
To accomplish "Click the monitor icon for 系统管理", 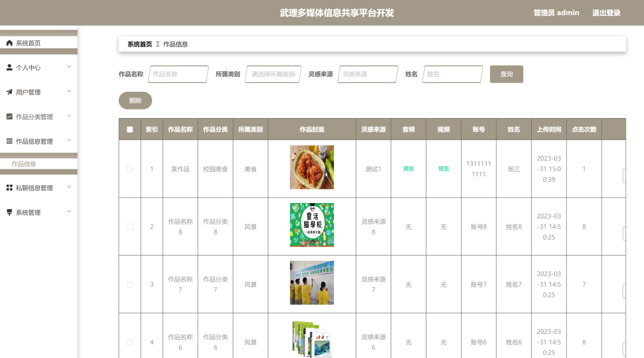I will point(9,213).
